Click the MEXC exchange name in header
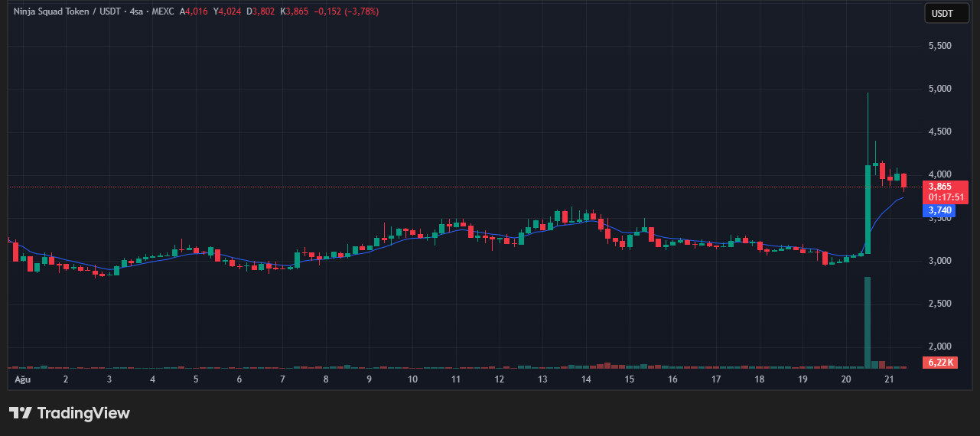The image size is (980, 436). (x=162, y=12)
